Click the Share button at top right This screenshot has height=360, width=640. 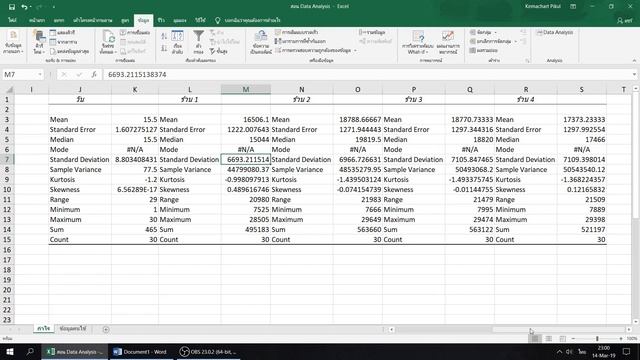click(x=624, y=20)
